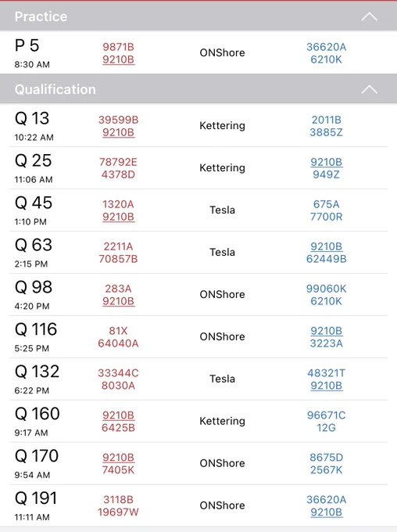Select team 19697W in Q 191
This screenshot has height=532, width=397.
tap(118, 512)
